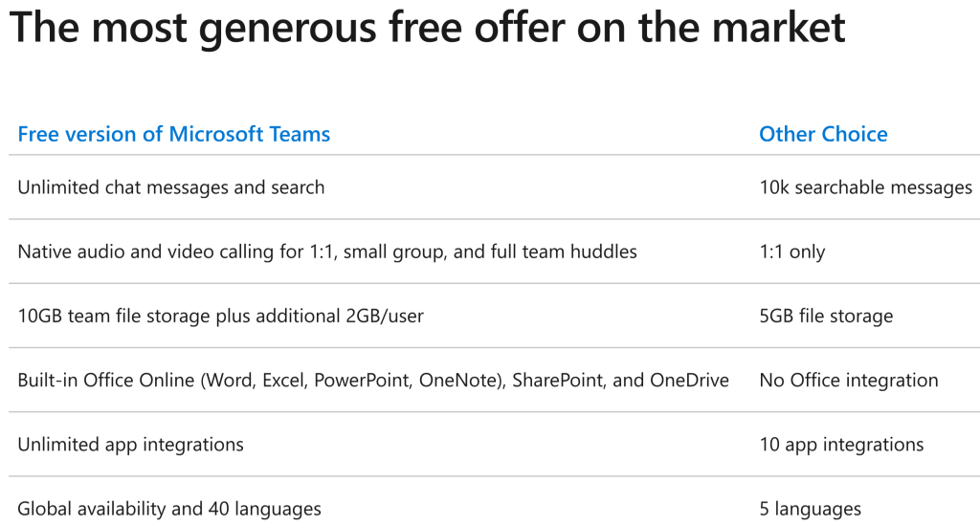Click '10GB team file storage' row text
The width and height of the screenshot is (980, 526).
click(x=221, y=317)
